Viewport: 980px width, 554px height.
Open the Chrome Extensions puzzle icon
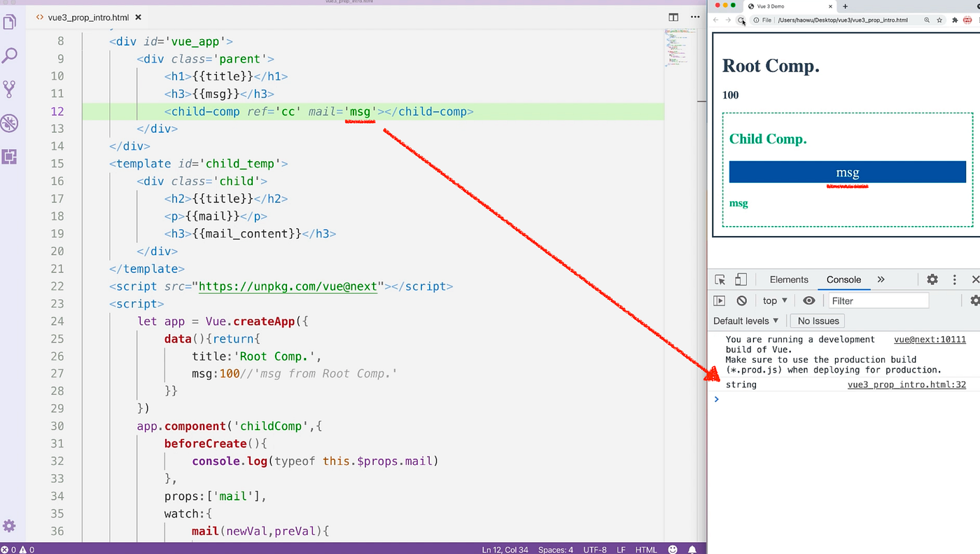click(955, 20)
